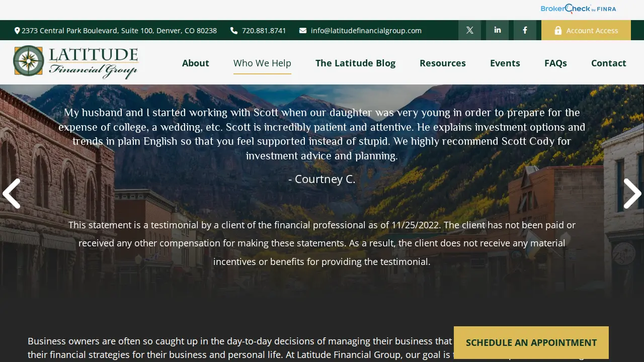644x362 pixels.
Task: Click the lock icon in Account Access
Action: (x=558, y=31)
